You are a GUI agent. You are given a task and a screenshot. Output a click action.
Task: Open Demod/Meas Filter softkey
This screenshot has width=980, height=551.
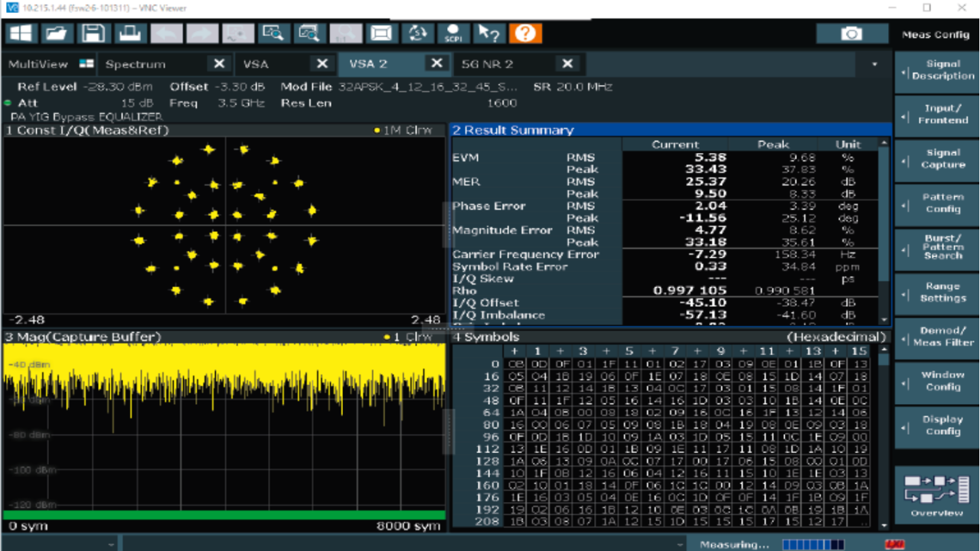[x=936, y=337]
